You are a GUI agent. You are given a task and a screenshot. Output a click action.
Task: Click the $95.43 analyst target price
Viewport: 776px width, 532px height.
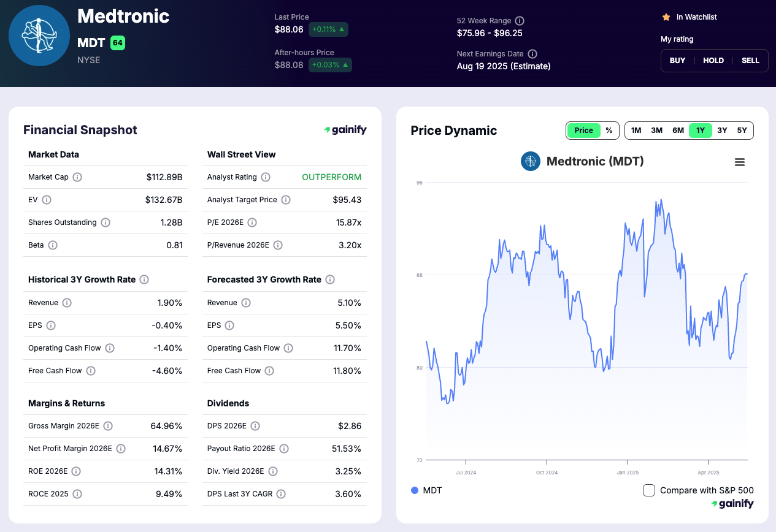[347, 200]
